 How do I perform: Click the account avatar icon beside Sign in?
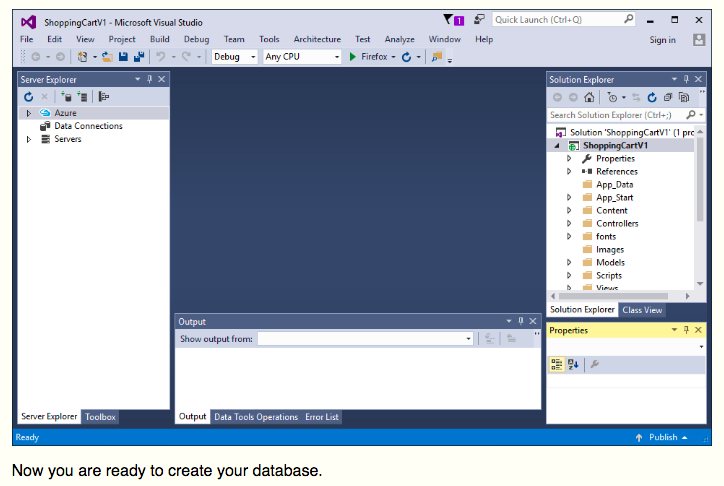point(699,40)
